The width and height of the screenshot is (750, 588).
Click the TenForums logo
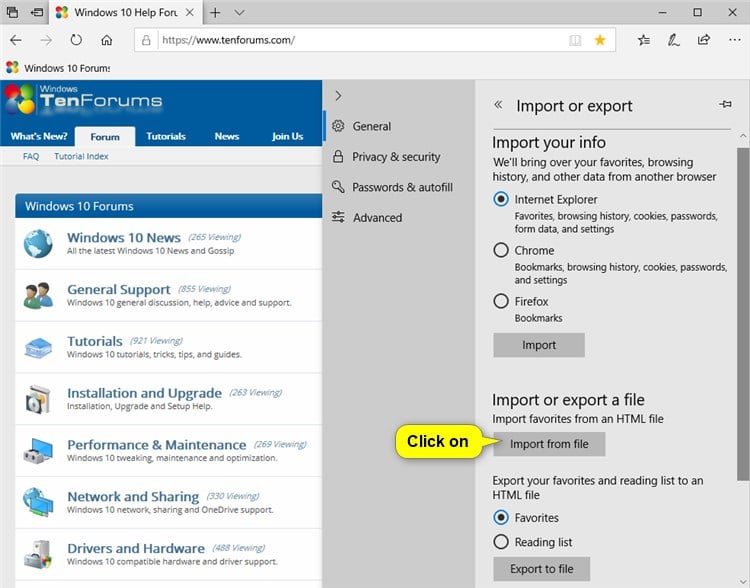(x=84, y=100)
